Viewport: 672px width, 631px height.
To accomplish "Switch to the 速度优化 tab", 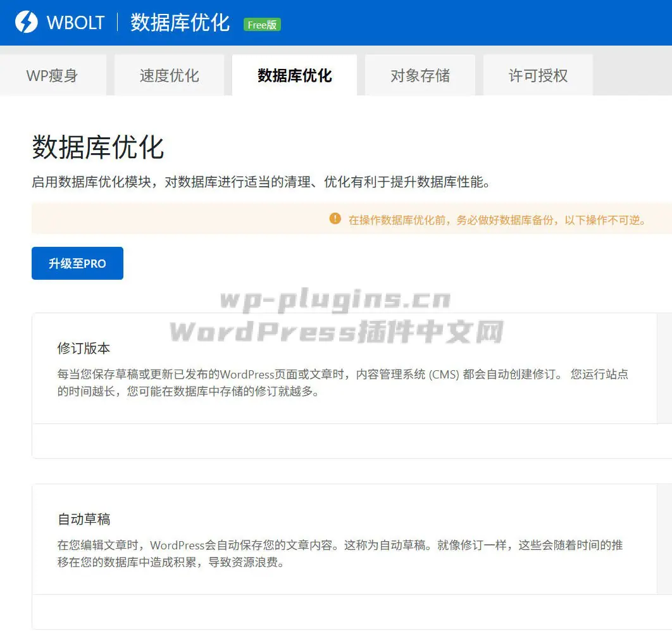I will (170, 75).
